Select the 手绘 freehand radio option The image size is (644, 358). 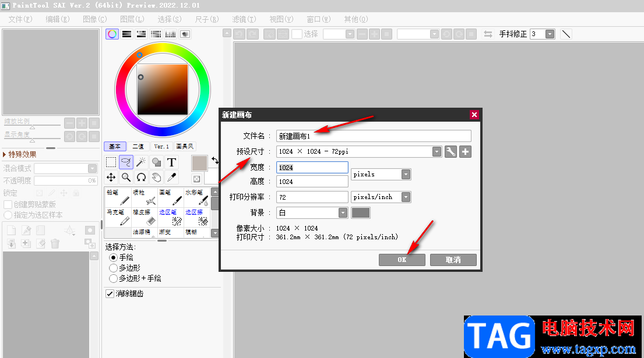click(114, 257)
